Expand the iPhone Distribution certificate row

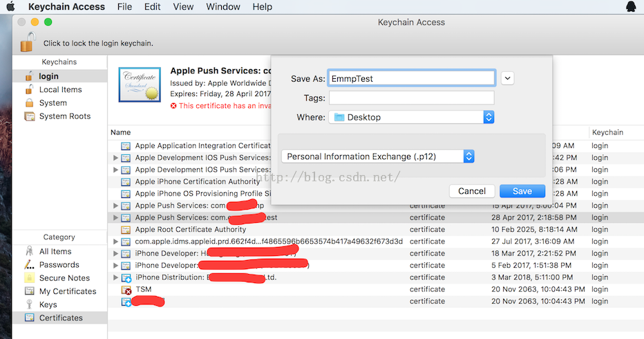(116, 277)
